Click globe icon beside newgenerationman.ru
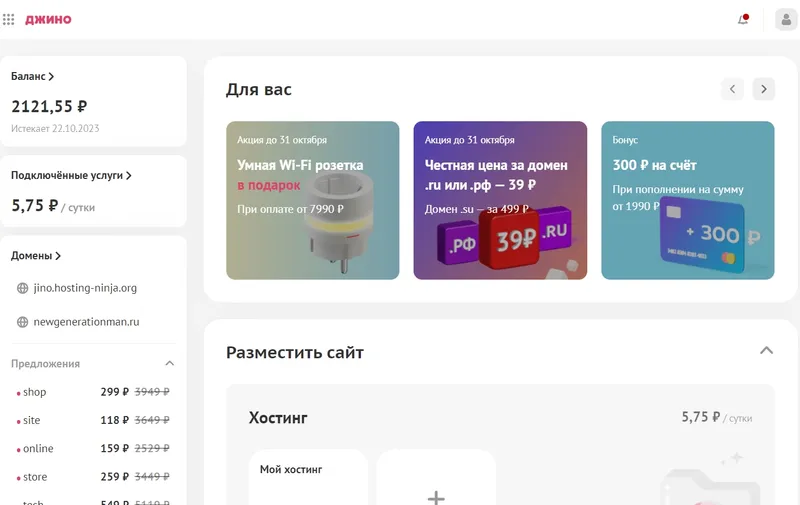Viewport: 800px width, 505px height. tap(22, 322)
